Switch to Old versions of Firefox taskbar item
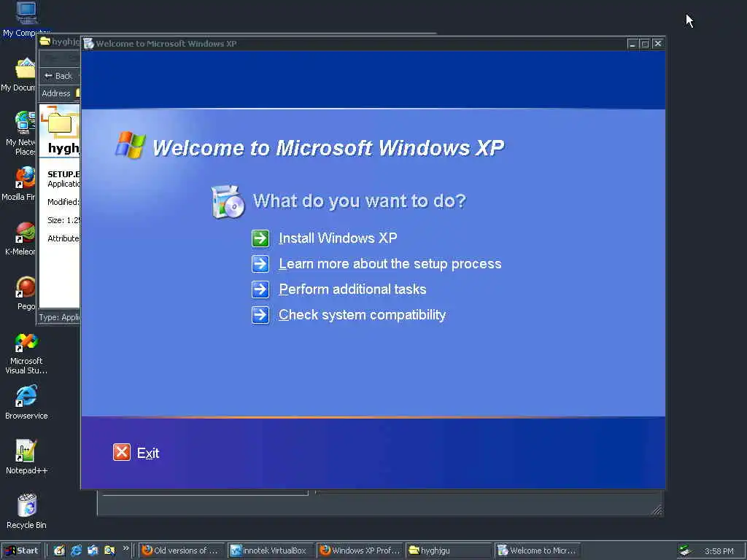Viewport: 747px width, 560px height. 181,551
